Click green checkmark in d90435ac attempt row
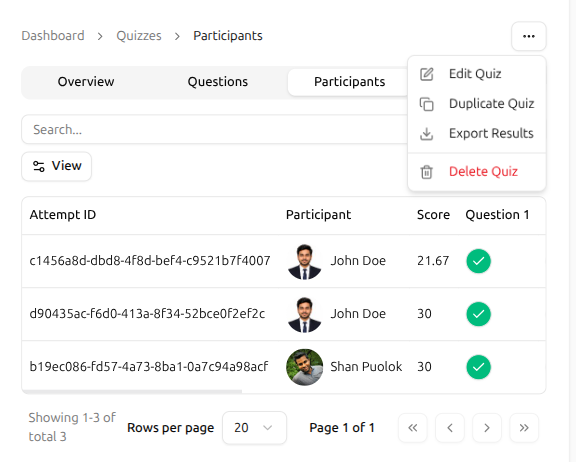 [478, 314]
